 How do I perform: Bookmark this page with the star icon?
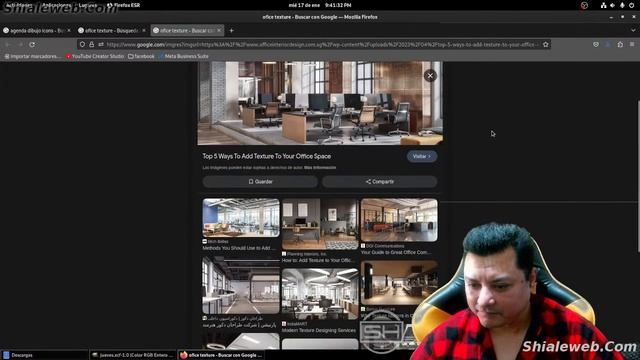point(546,44)
